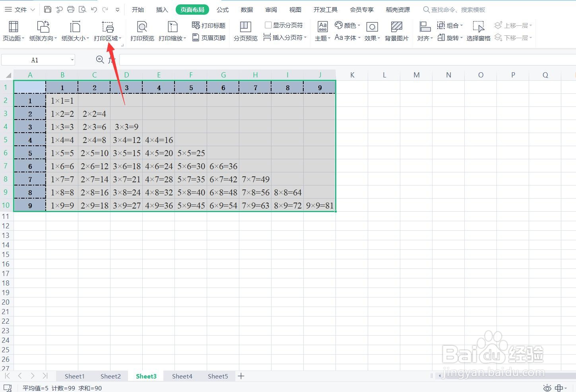Open the 纸张大小 paper size tool
Image resolution: width=576 pixels, height=392 pixels.
(x=75, y=31)
